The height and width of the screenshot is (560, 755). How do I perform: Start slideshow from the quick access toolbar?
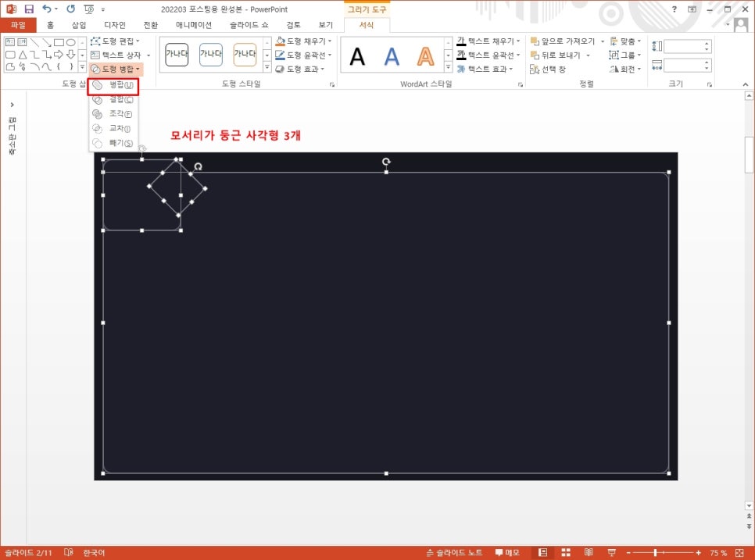89,9
